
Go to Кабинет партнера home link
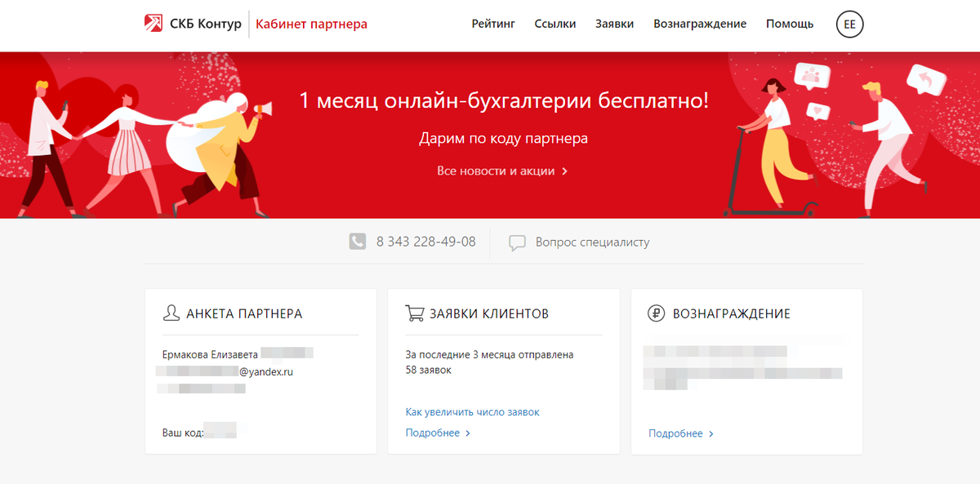[311, 24]
